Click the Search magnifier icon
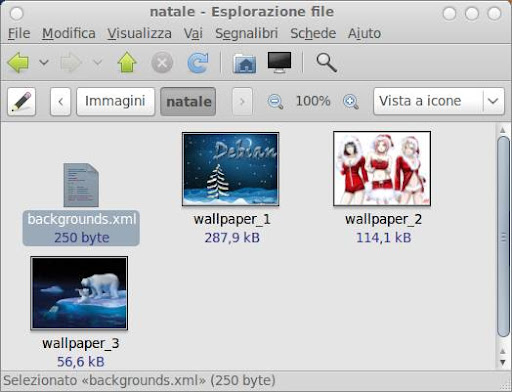Viewport: 512px width, 392px height. (x=326, y=63)
